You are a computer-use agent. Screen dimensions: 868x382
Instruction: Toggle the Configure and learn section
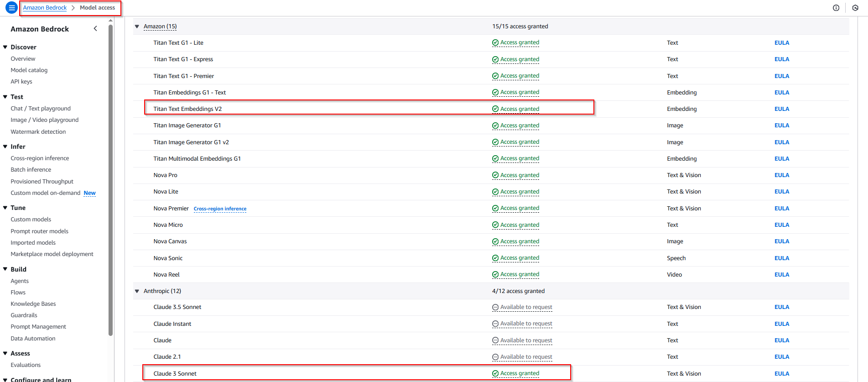(5, 379)
